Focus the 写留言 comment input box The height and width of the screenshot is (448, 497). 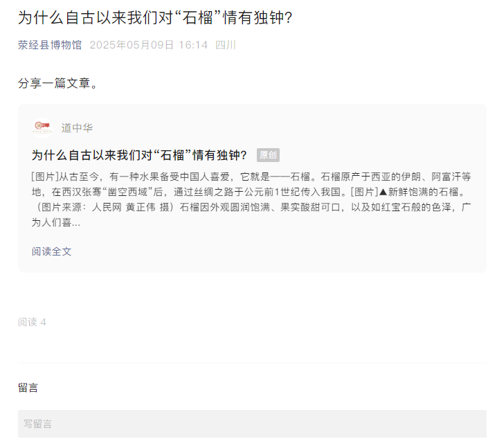252,424
